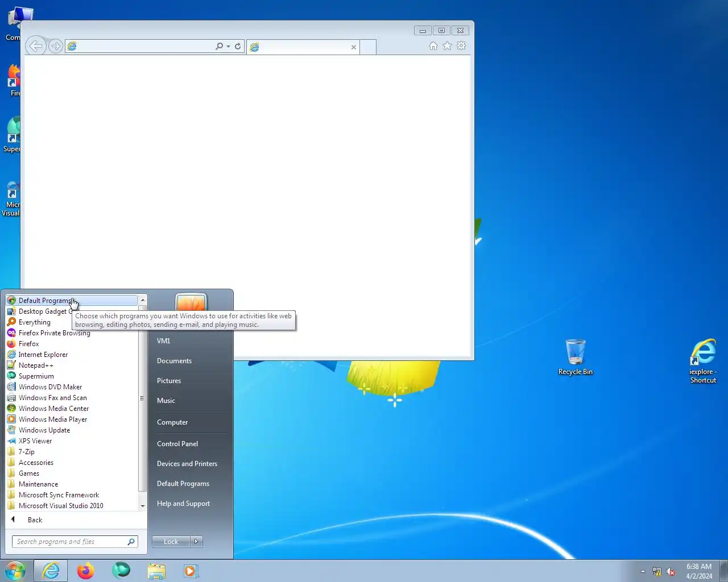This screenshot has width=728, height=582.
Task: Open a new tab in Internet Explorer
Action: click(x=368, y=47)
